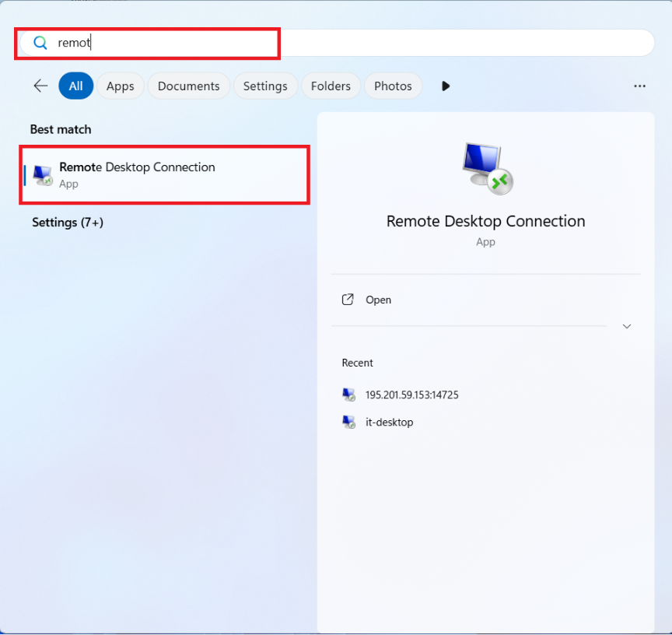Viewport: 672px width, 635px height.
Task: Click the magnifier search icon
Action: 40,43
